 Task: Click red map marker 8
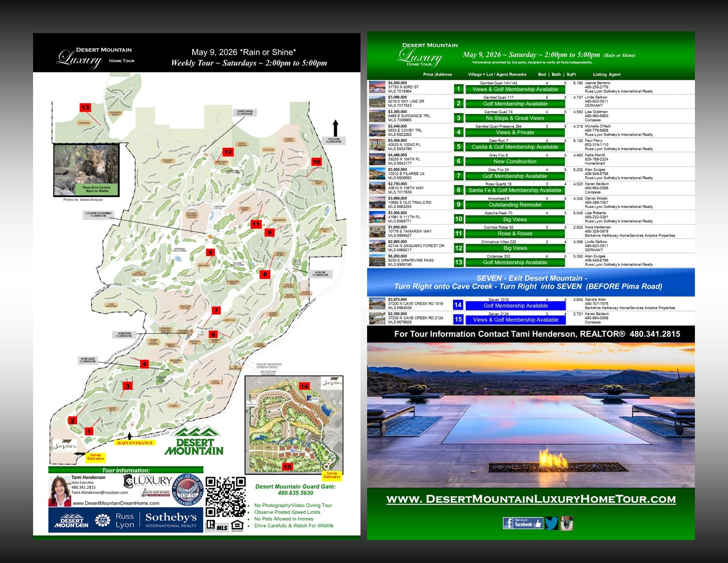click(x=265, y=274)
